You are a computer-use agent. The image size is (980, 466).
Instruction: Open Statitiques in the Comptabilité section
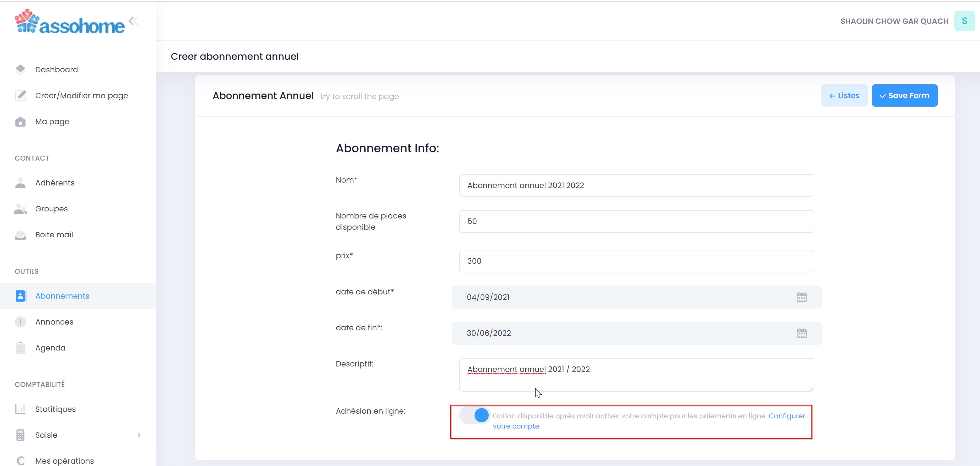pyautogui.click(x=55, y=409)
